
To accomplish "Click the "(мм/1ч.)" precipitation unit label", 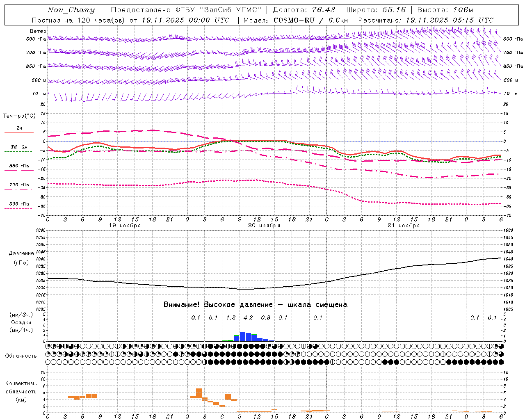I will click(x=21, y=330).
